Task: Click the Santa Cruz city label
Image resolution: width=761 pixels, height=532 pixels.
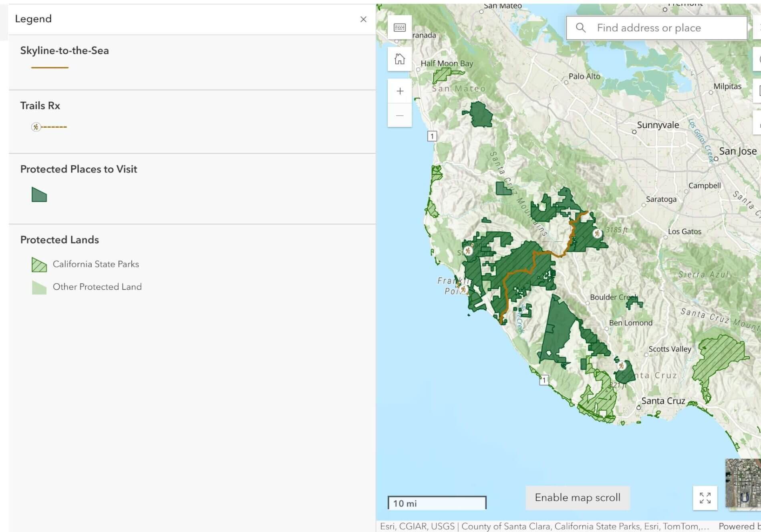Action: (663, 401)
